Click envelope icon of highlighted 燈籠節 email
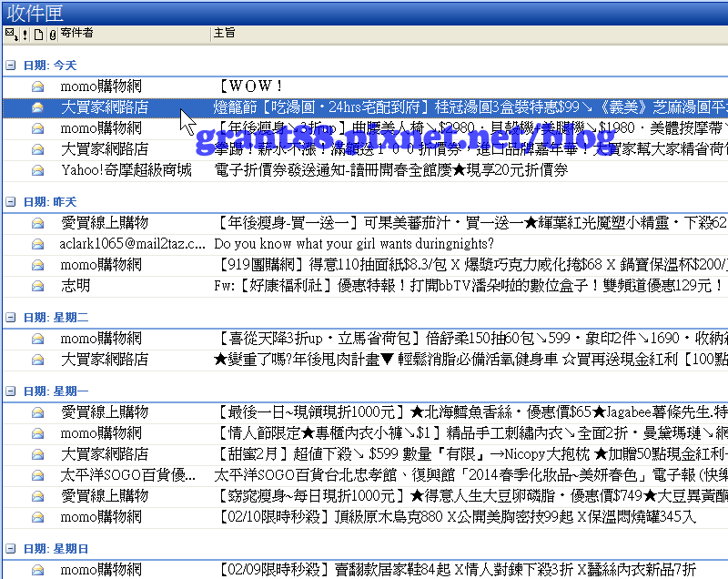The image size is (728, 579). [37, 107]
